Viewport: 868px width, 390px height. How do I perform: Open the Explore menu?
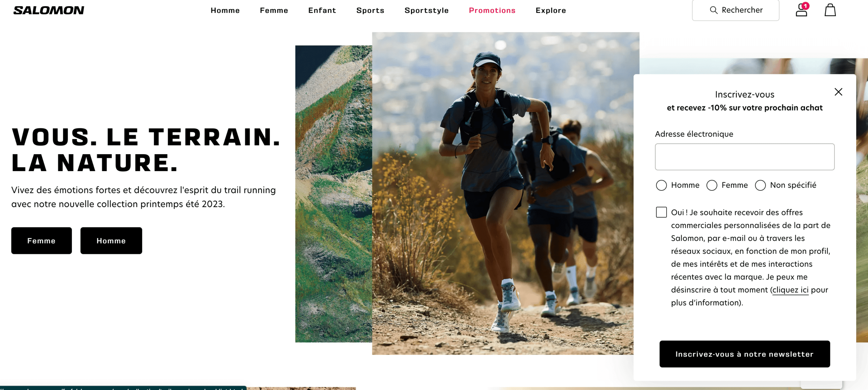point(551,11)
